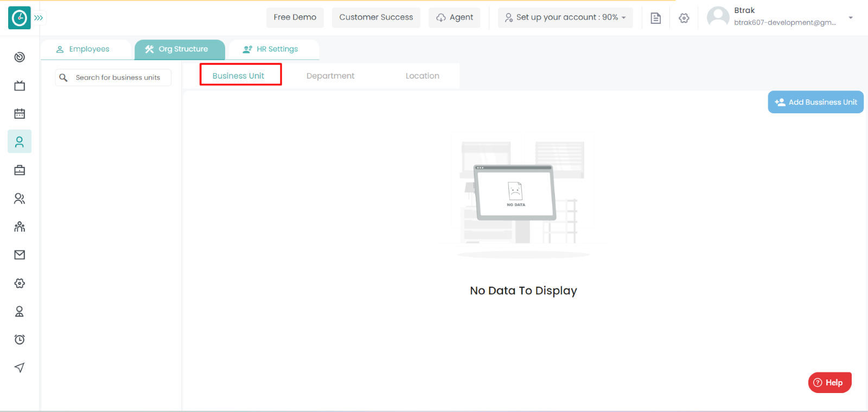The image size is (868, 412).
Task: Open dashboard gauge icon in sidebar
Action: pyautogui.click(x=20, y=57)
